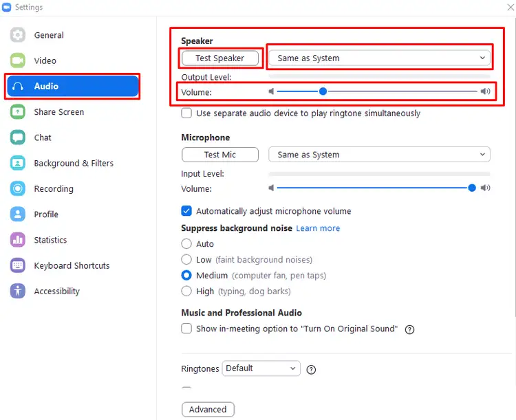Click the Recording icon

click(x=17, y=189)
